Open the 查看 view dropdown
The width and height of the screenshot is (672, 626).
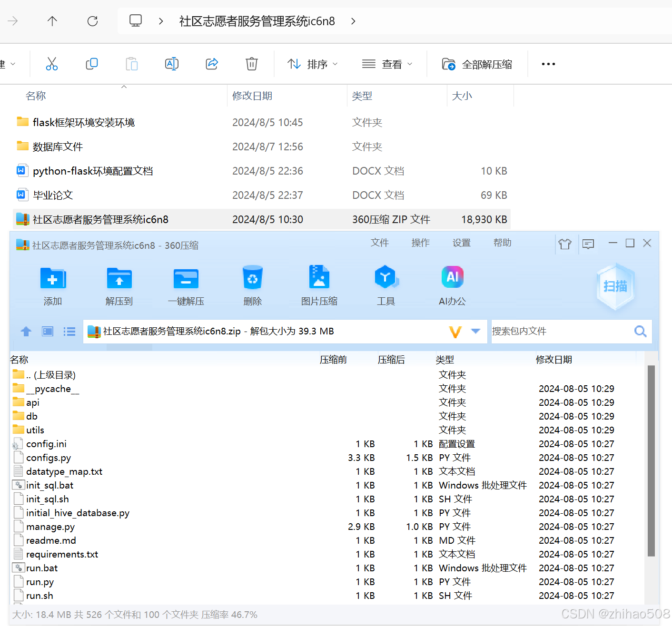pos(387,64)
